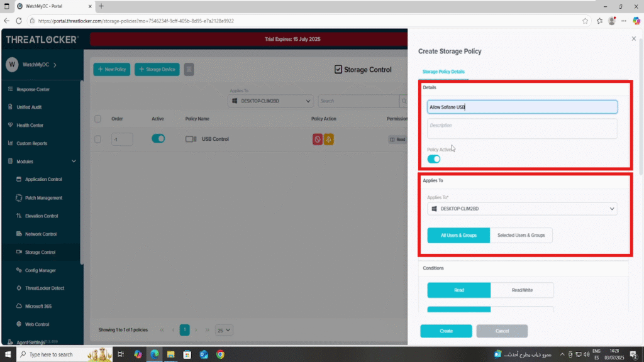Select All Users & Groups option
644x362 pixels.
[458, 235]
